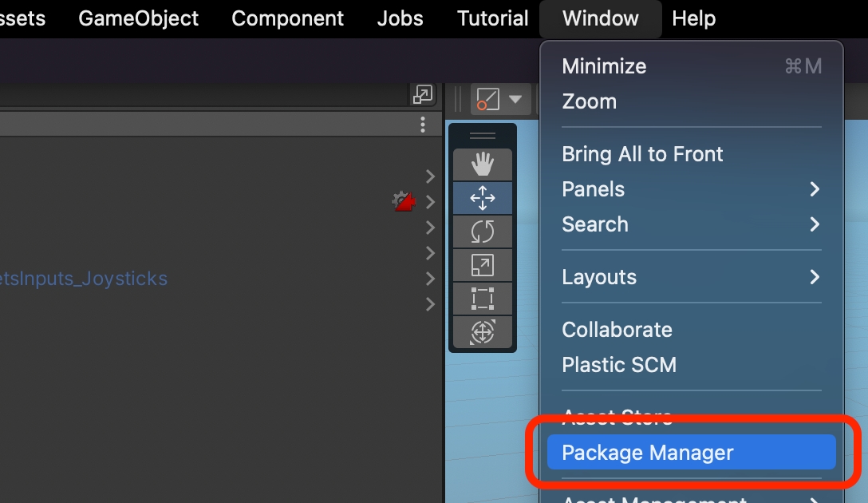
Task: Click the Plastic SCM menu entry
Action: tap(619, 365)
